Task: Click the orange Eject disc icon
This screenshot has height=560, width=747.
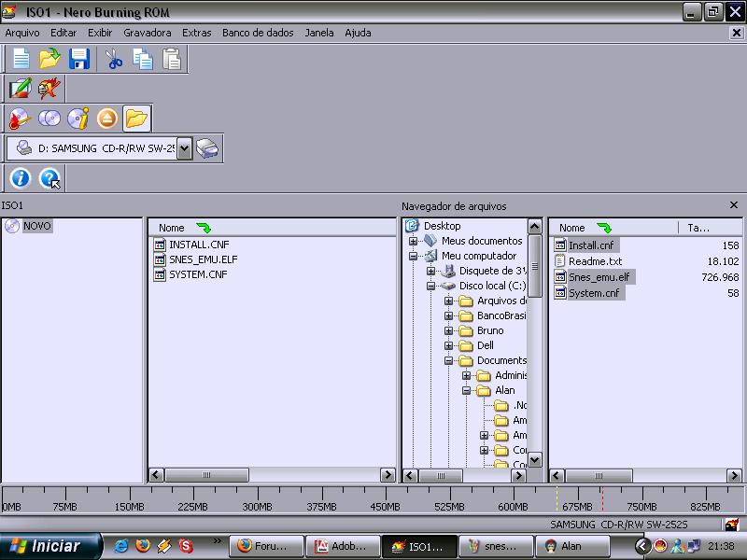Action: click(x=107, y=119)
